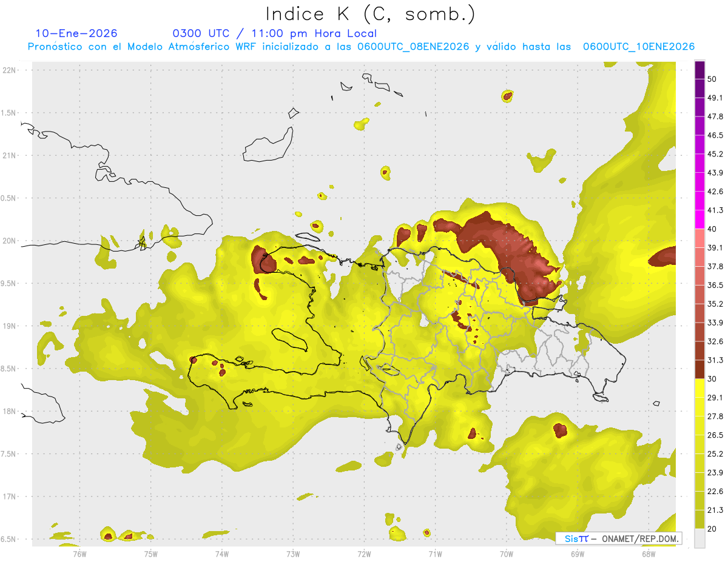Click the longitude label "69W"
This screenshot has width=728, height=562.
pos(578,553)
